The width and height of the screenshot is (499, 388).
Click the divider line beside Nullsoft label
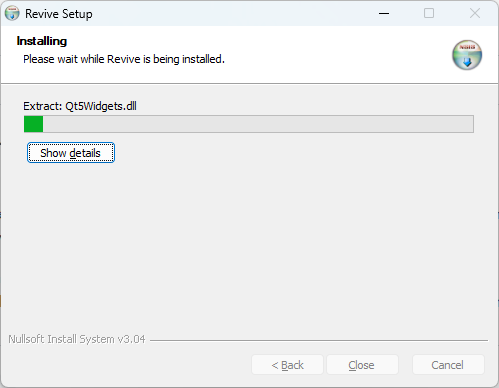tap(319, 340)
